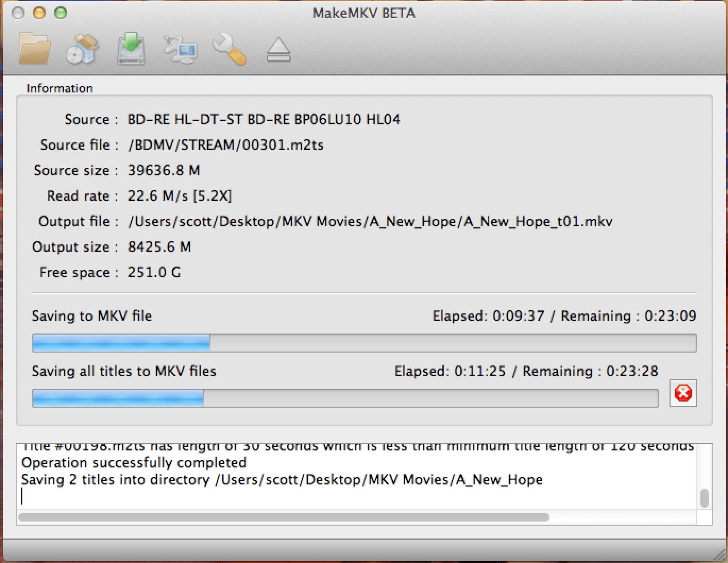
Task: Click 'Operation successfully completed' log line
Action: (x=134, y=463)
